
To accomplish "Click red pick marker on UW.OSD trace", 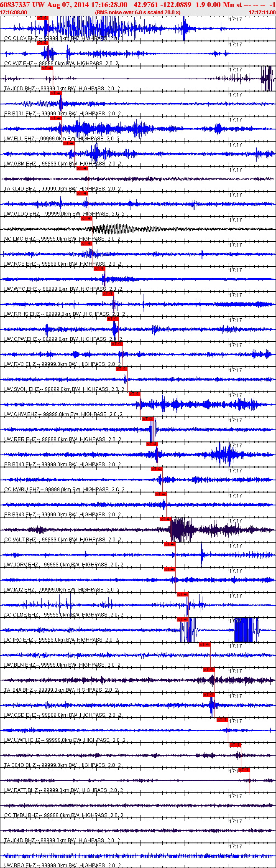I will (x=209, y=695).
